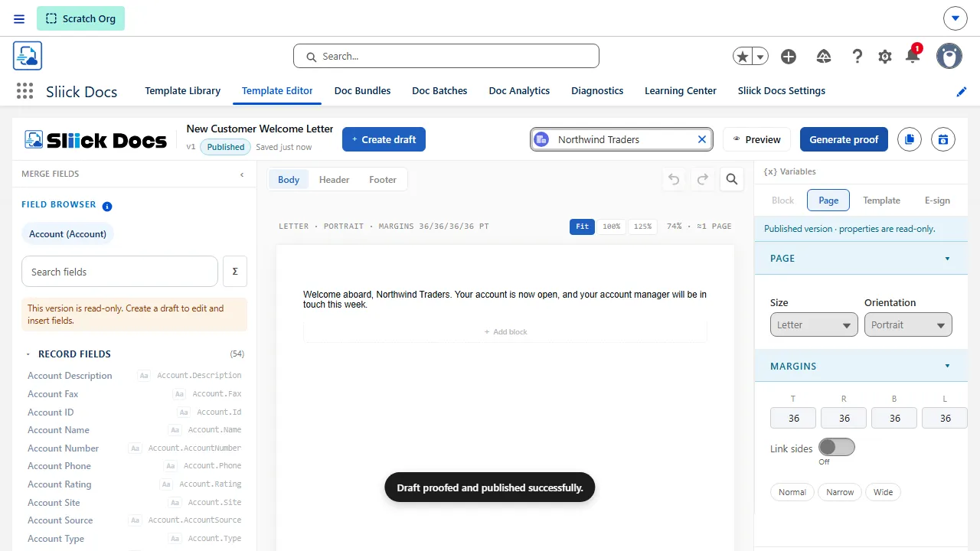Click the editor search magnifier icon
The height and width of the screenshot is (551, 980).
tap(732, 179)
